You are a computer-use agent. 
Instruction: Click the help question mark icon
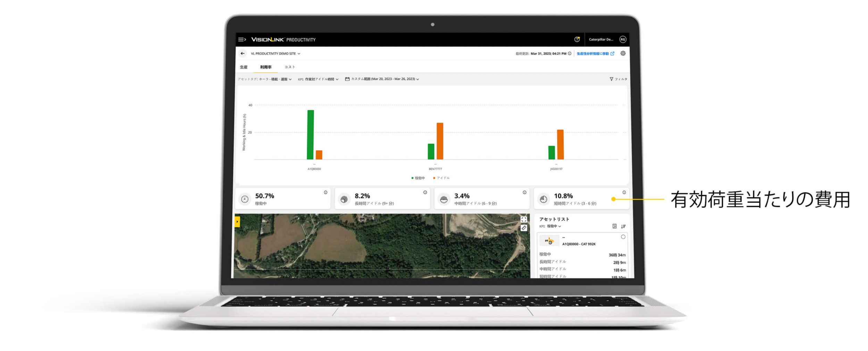[x=577, y=40]
